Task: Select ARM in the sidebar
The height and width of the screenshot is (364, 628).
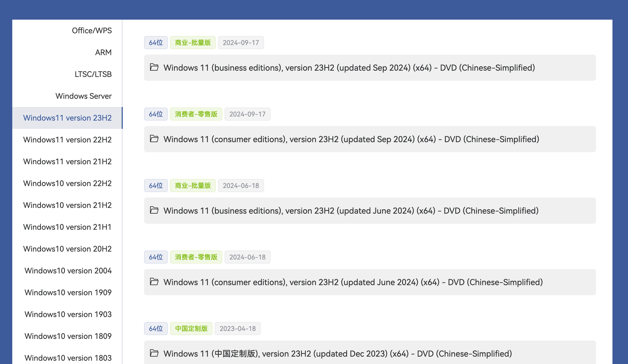Action: tap(103, 52)
